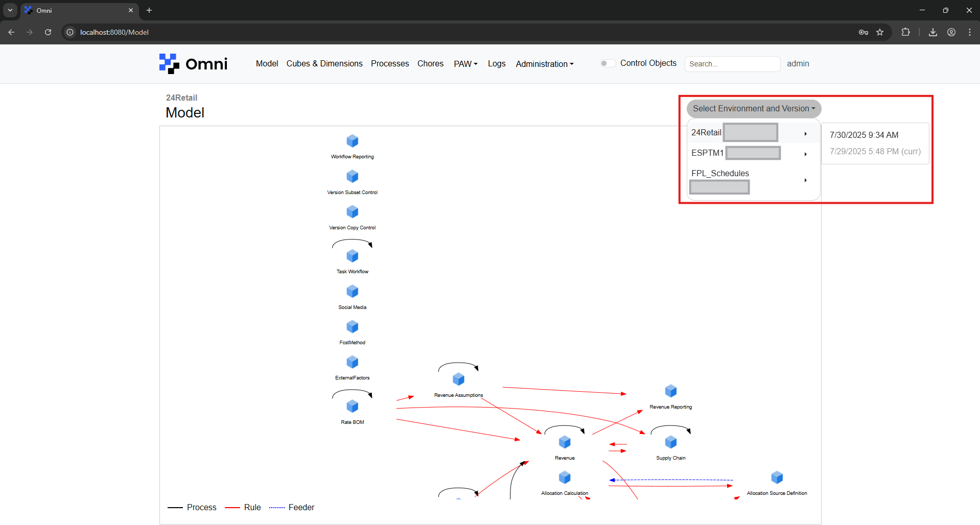Viewport: 980px width, 525px height.
Task: Open the Logs page
Action: 497,63
